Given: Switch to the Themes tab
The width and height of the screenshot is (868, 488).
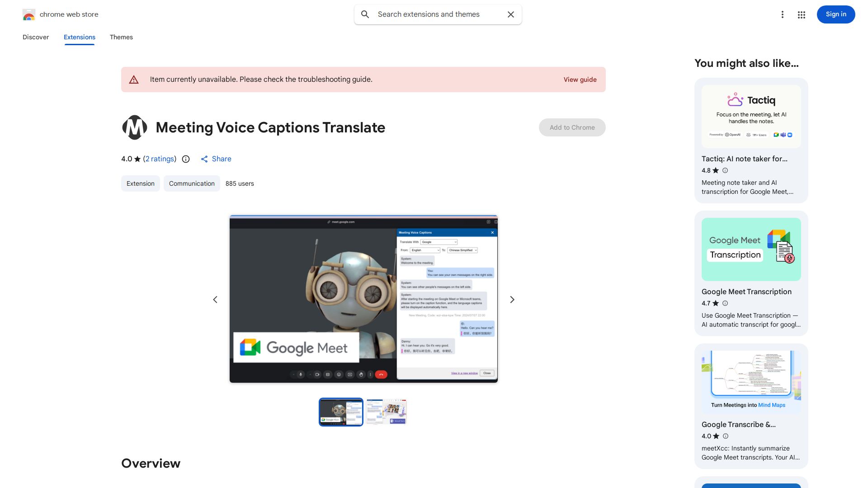Looking at the screenshot, I should click(121, 37).
